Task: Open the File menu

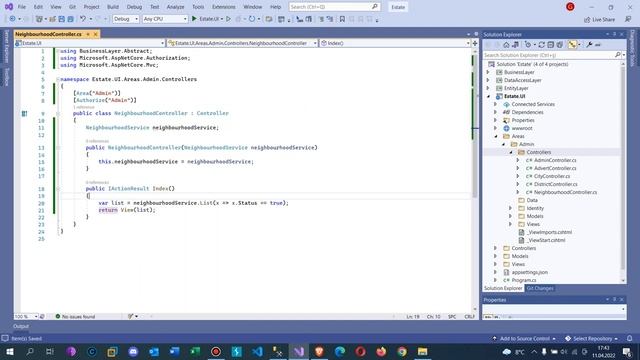Action: (22, 7)
